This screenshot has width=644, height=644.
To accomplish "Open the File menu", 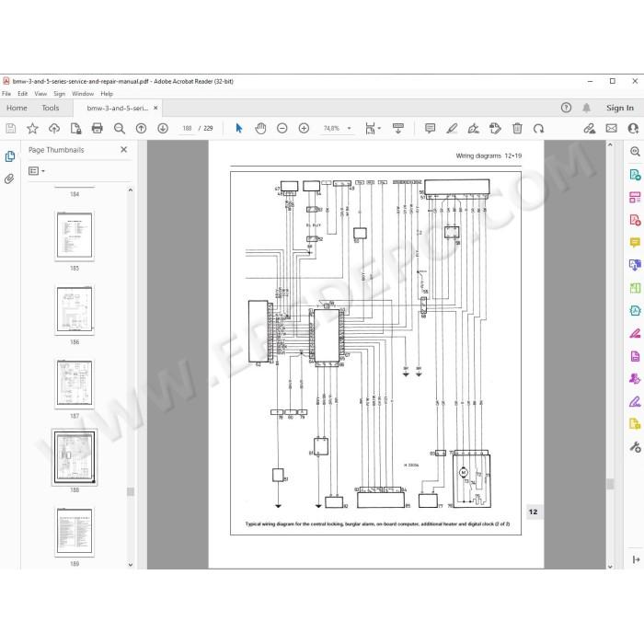I will (6, 94).
